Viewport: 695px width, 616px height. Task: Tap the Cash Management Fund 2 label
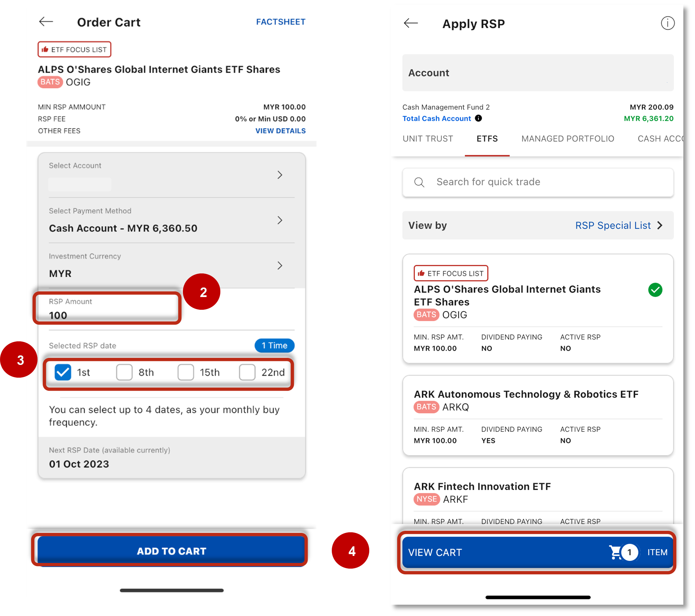click(x=446, y=107)
